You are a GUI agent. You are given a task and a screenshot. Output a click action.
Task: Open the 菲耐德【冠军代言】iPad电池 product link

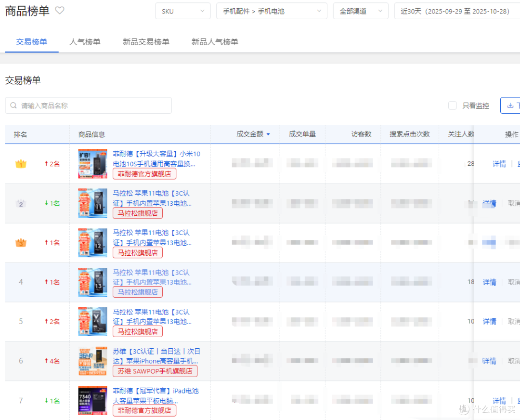(156, 395)
